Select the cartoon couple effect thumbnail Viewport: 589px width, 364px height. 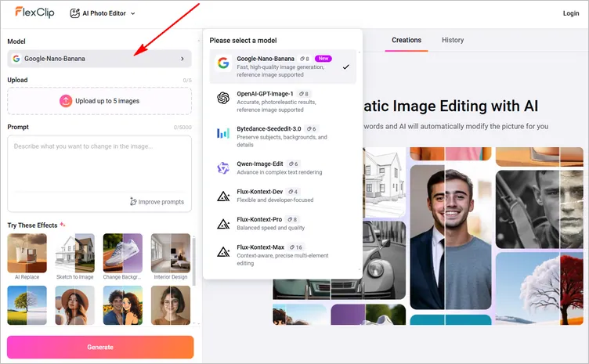click(x=123, y=305)
